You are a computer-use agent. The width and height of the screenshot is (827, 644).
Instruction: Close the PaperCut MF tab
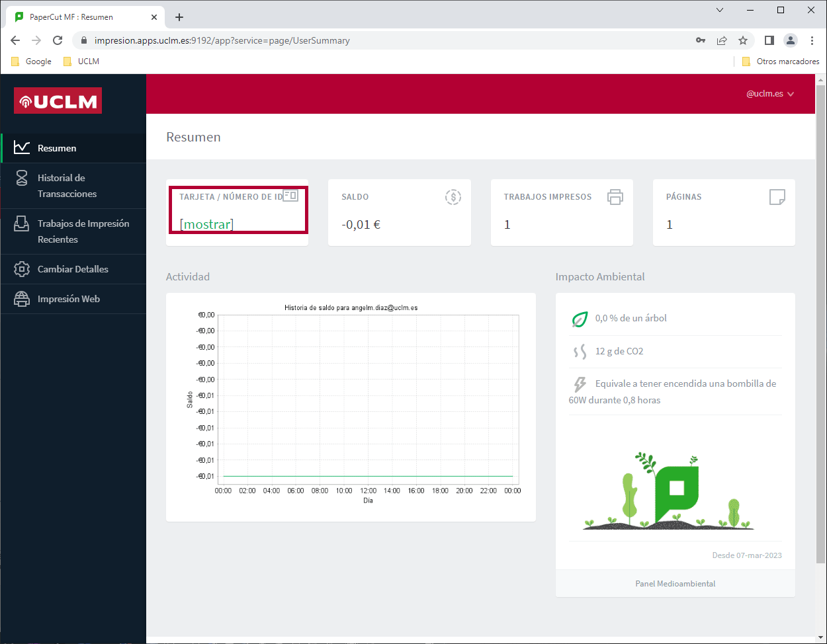point(154,17)
